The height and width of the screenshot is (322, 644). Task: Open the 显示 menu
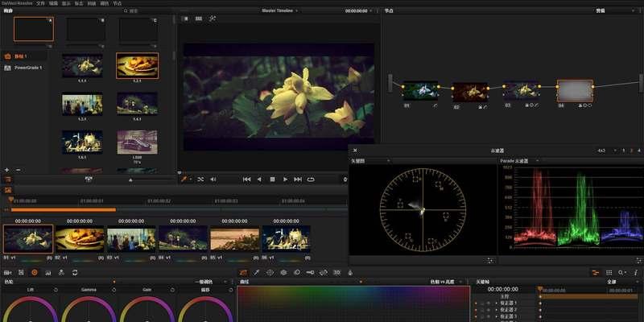pyautogui.click(x=66, y=3)
